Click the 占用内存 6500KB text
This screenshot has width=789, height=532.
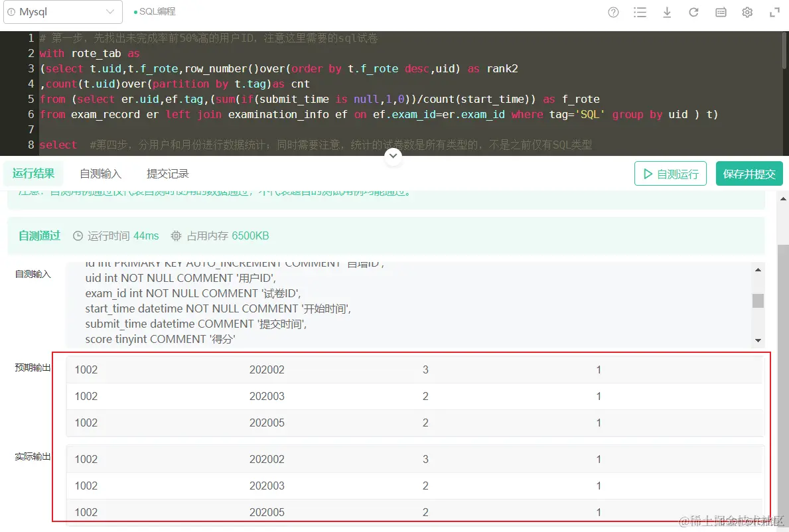pos(228,236)
